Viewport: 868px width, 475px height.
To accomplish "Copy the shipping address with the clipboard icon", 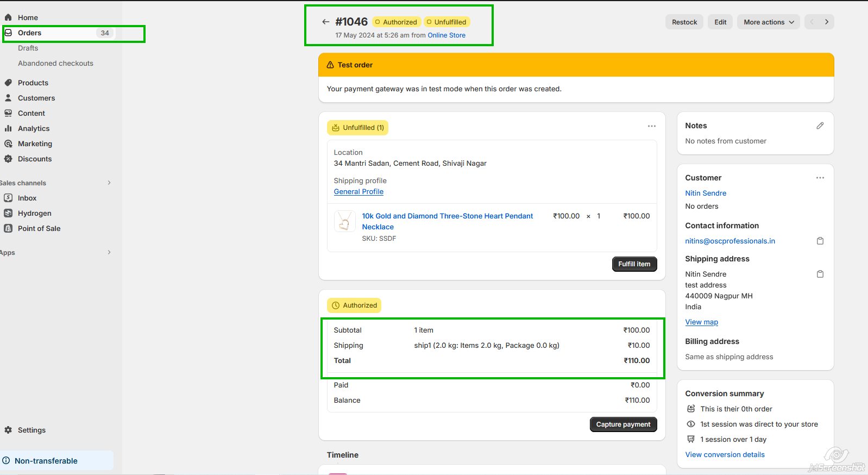I will 820,274.
